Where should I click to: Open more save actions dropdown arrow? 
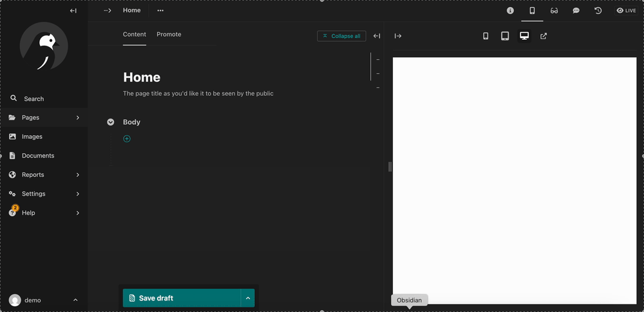tap(248, 298)
